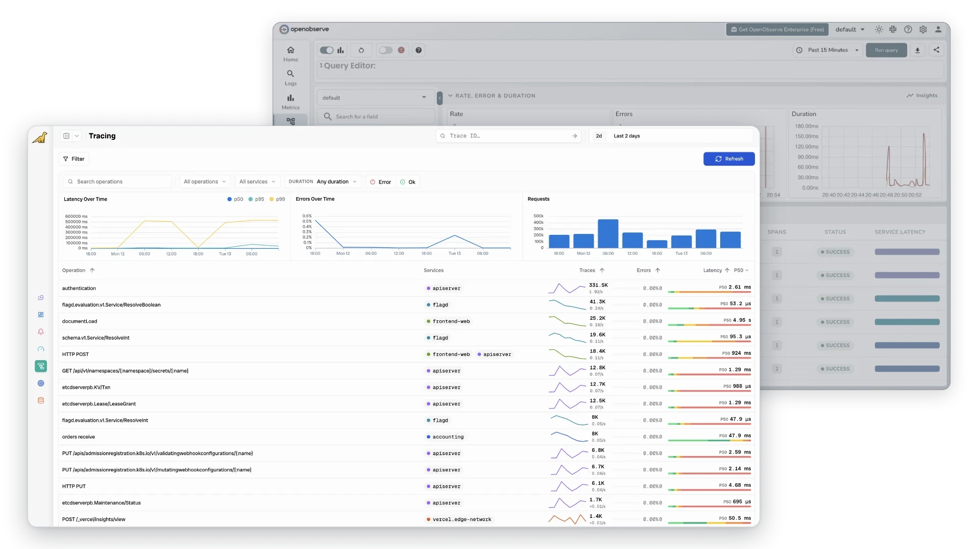The image size is (980, 549).
Task: Collapse sidebar using the panel icon beside Tracing
Action: [66, 136]
